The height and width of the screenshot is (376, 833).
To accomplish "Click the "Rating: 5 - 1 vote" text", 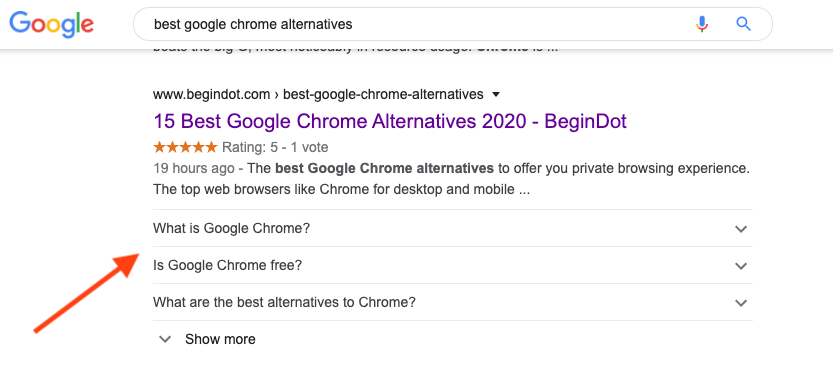I will click(x=275, y=147).
